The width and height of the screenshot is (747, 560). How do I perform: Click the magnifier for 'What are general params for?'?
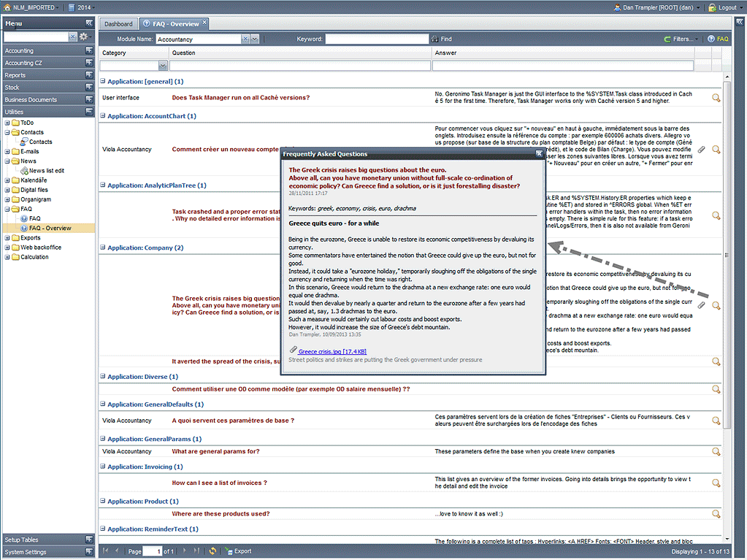coord(716,452)
